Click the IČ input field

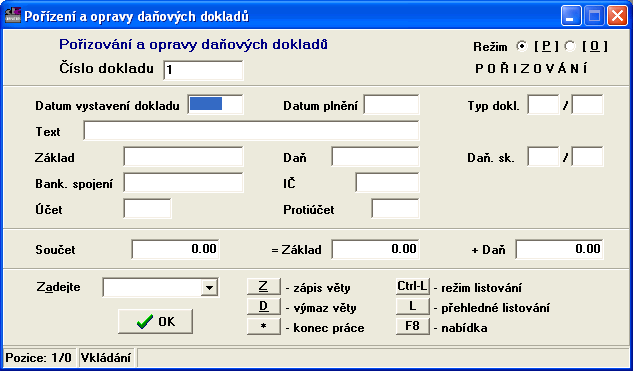pyautogui.click(x=388, y=182)
